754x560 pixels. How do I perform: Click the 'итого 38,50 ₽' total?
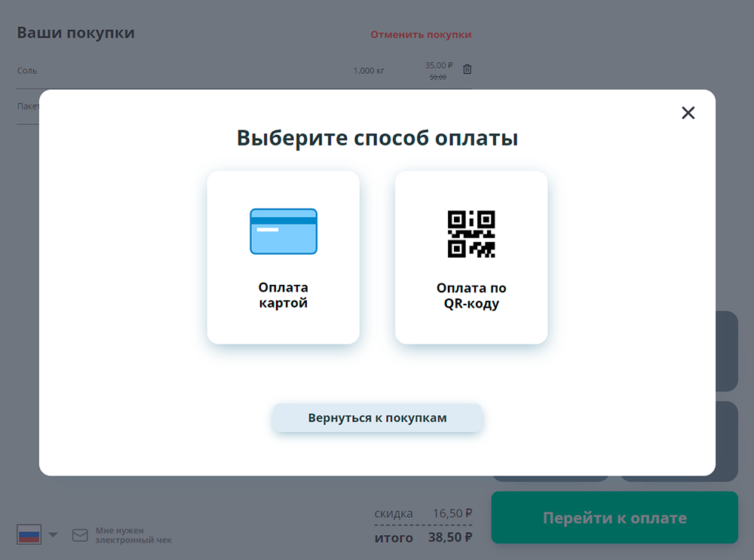[423, 537]
